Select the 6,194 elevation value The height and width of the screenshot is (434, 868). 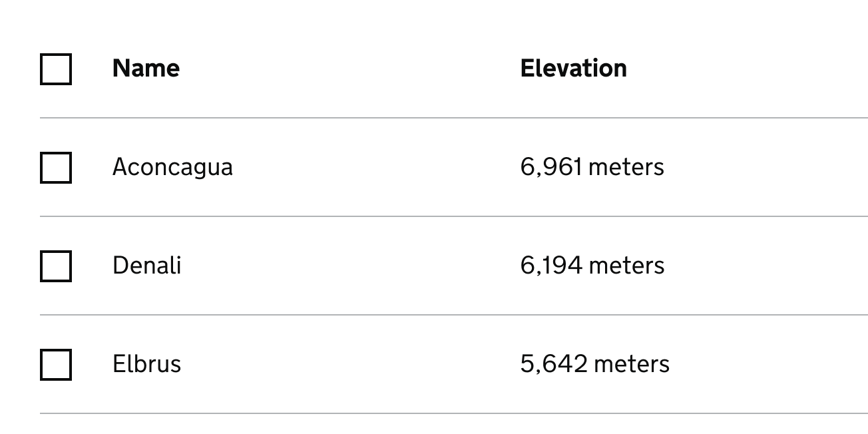tap(551, 266)
